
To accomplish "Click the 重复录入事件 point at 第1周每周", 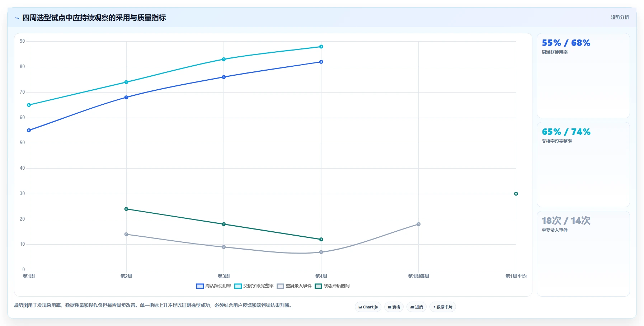I will [x=419, y=224].
